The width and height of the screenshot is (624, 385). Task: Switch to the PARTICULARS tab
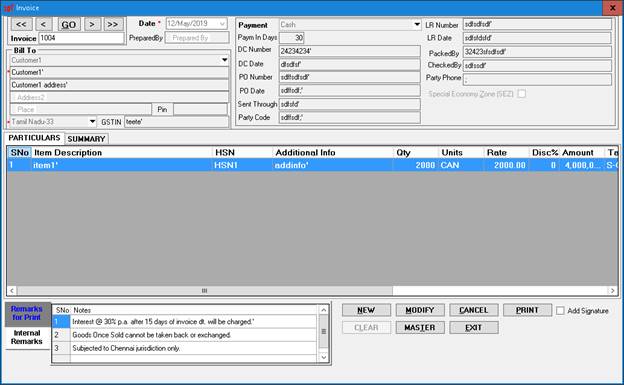point(34,138)
